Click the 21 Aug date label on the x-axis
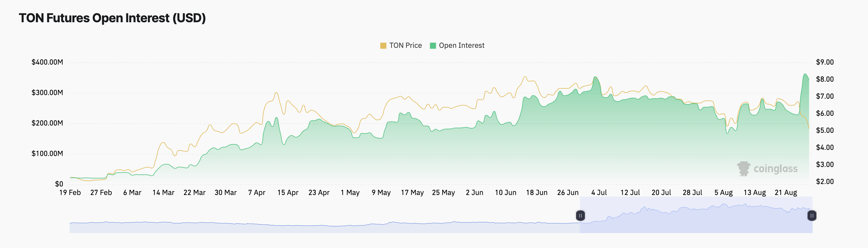Image resolution: width=868 pixels, height=248 pixels. coord(786,193)
